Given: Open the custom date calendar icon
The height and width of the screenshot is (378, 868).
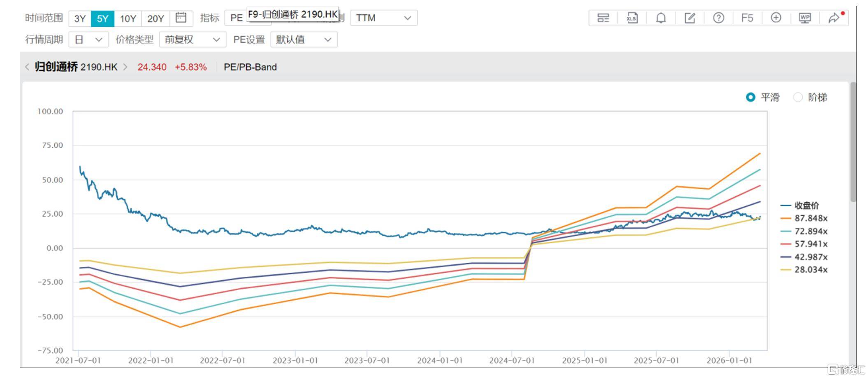Looking at the screenshot, I should coord(181,18).
